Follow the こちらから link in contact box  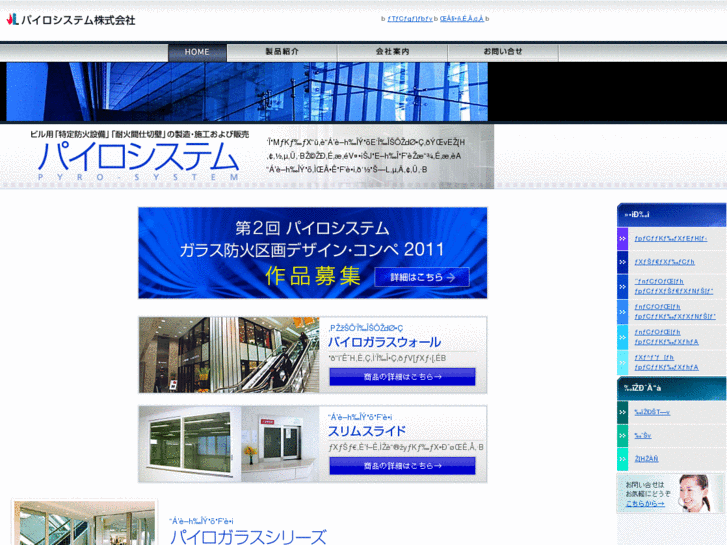point(645,504)
